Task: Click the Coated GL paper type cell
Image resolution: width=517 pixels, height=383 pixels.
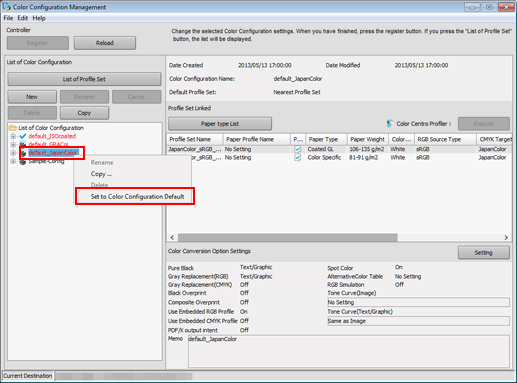Action: point(326,149)
